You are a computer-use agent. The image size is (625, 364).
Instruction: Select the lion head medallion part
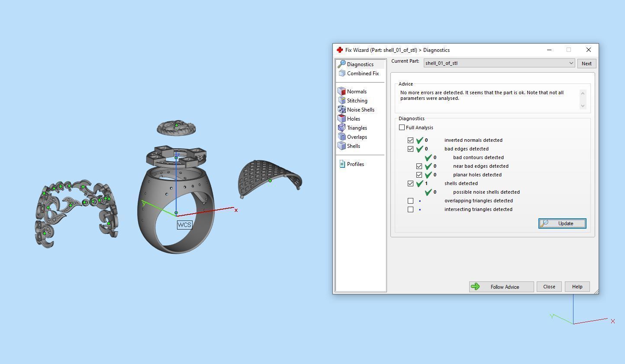pyautogui.click(x=176, y=128)
